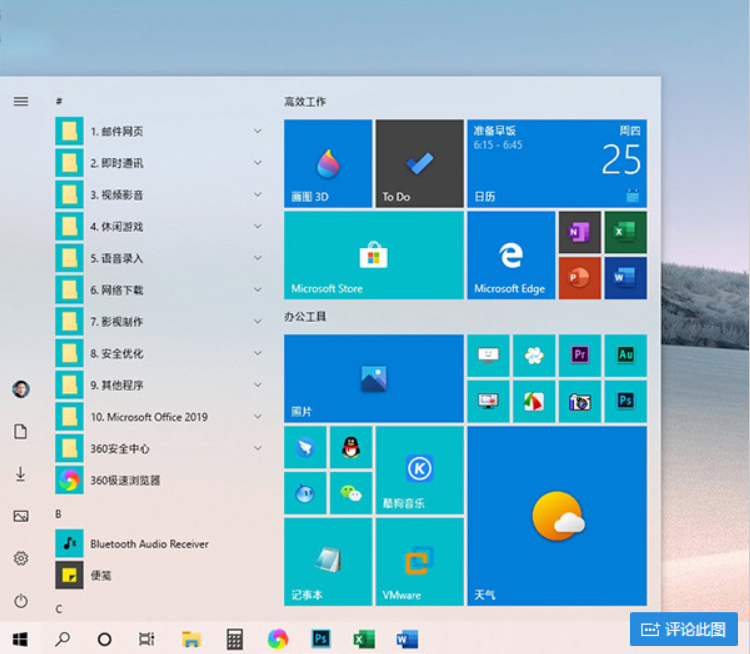The height and width of the screenshot is (654, 750).
Task: Open File Explorer from the taskbar
Action: 191,639
